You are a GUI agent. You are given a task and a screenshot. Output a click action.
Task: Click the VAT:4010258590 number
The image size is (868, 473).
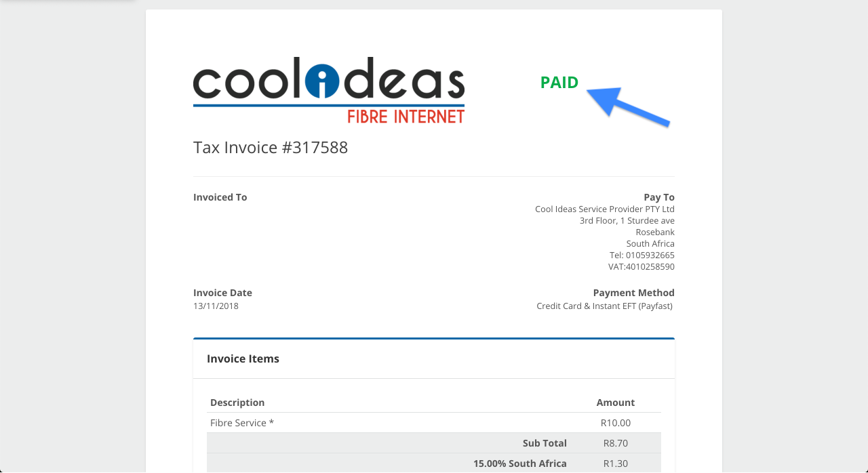click(642, 266)
